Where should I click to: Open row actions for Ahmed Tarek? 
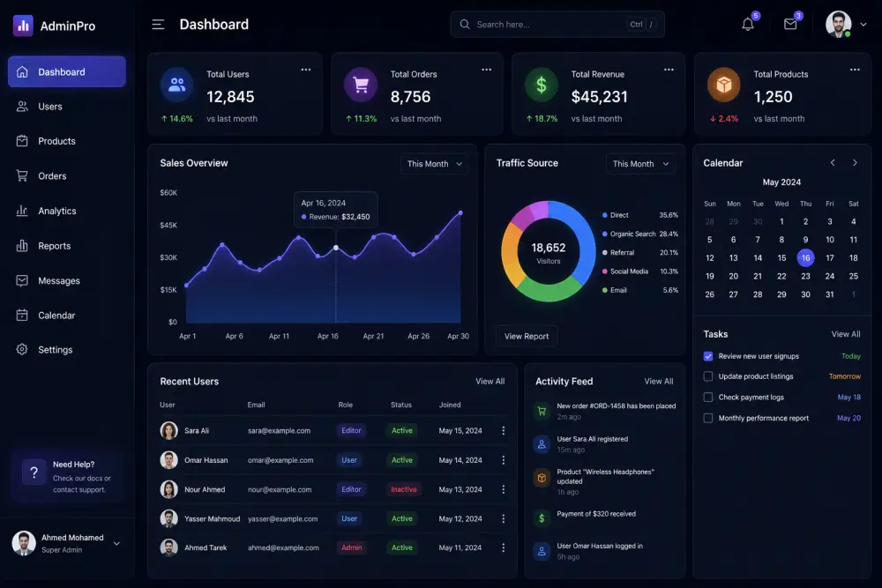tap(504, 547)
